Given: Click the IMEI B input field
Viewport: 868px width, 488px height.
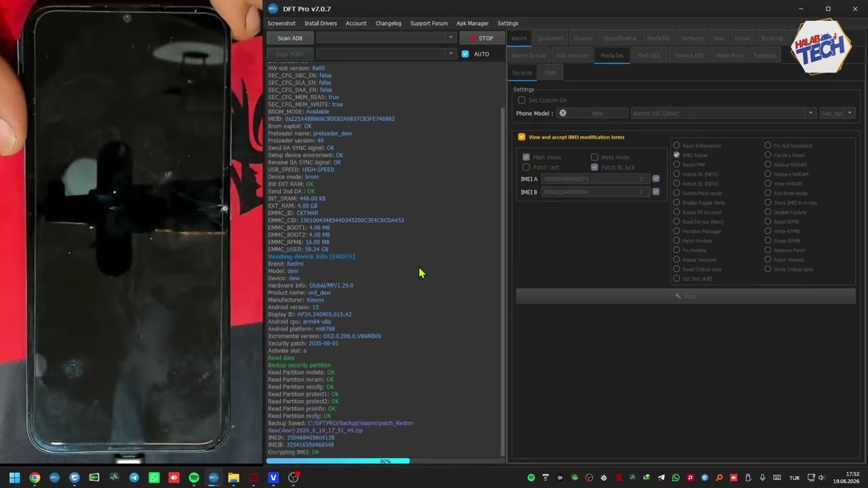Looking at the screenshot, I should 595,192.
